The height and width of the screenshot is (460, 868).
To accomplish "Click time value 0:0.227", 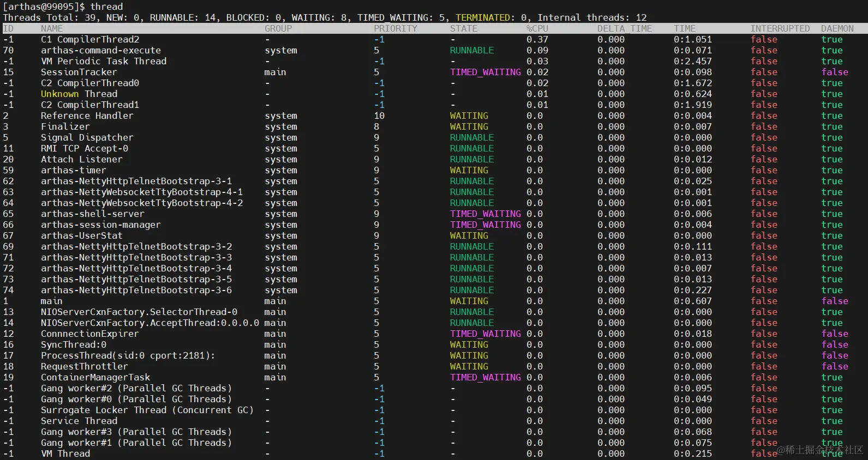I will click(693, 290).
